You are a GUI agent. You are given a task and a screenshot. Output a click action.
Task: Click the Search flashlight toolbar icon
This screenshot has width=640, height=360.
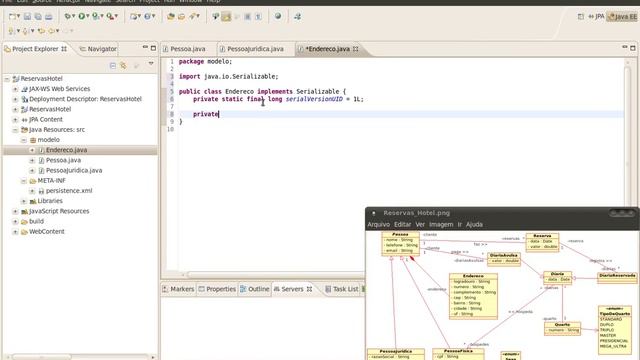click(x=192, y=16)
